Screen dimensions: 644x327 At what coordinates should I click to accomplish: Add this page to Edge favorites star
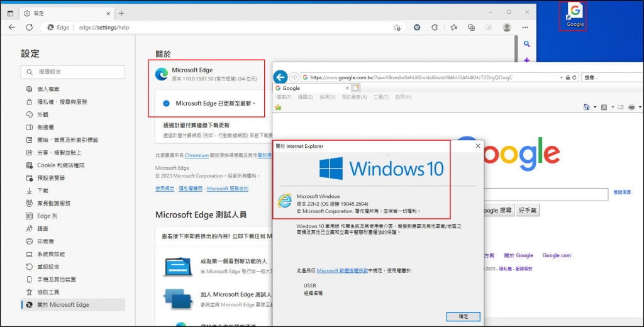point(397,28)
